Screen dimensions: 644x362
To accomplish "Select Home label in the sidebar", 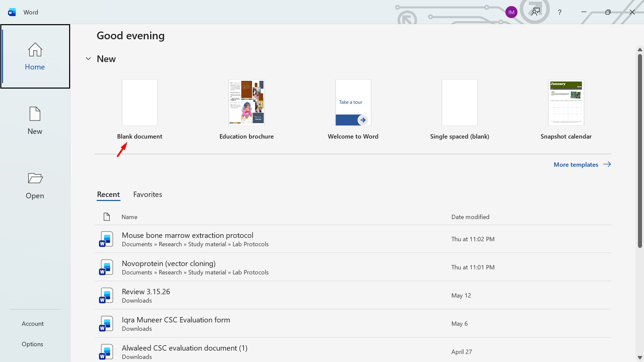I will pos(35,67).
